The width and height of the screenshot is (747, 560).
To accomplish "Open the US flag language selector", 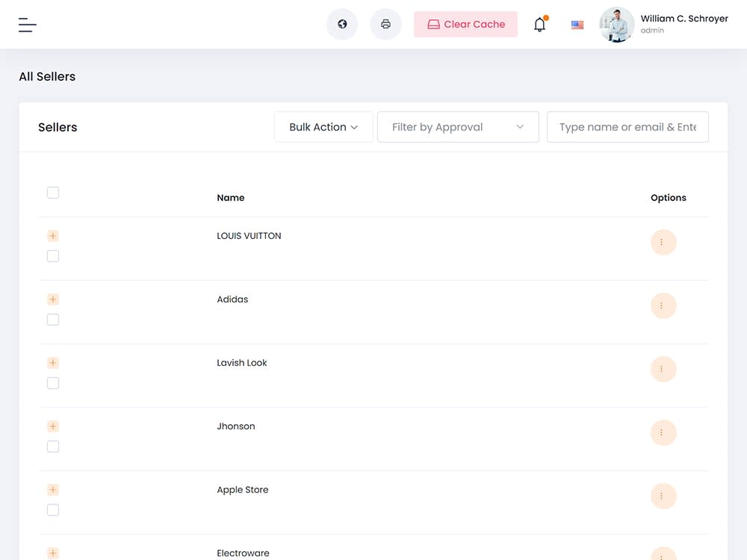I will click(x=577, y=25).
